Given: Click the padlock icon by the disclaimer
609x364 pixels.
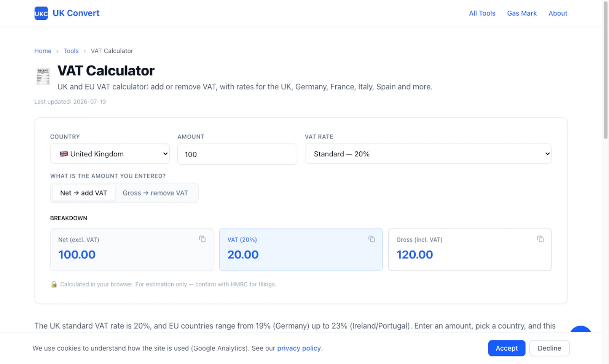Looking at the screenshot, I should coord(54,285).
